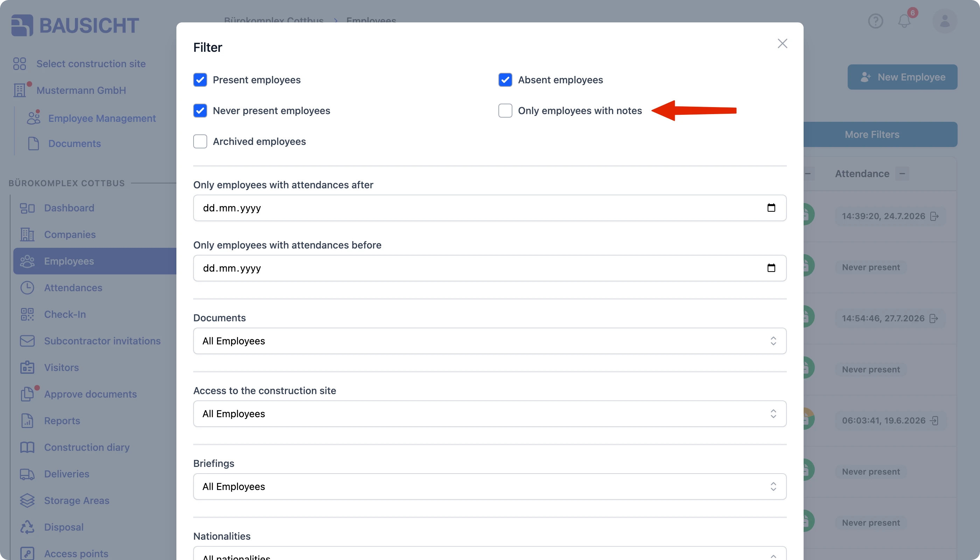
Task: Select Employees in sidebar
Action: [95, 261]
